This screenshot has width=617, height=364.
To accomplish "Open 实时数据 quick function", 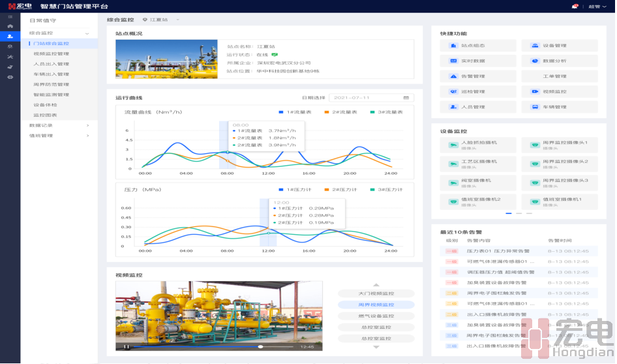I will click(478, 61).
